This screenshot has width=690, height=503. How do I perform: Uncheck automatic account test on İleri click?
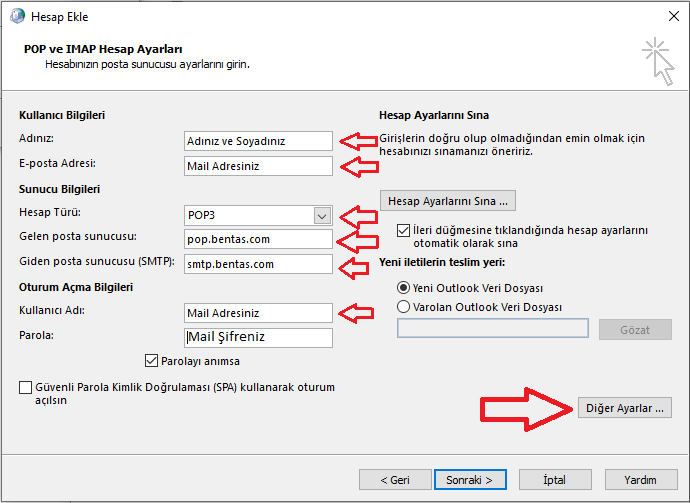[403, 230]
